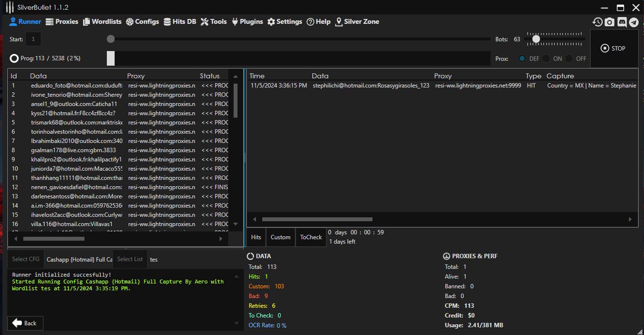Viewport: 644px width, 335px height.
Task: Click the Type column header
Action: coord(533,76)
